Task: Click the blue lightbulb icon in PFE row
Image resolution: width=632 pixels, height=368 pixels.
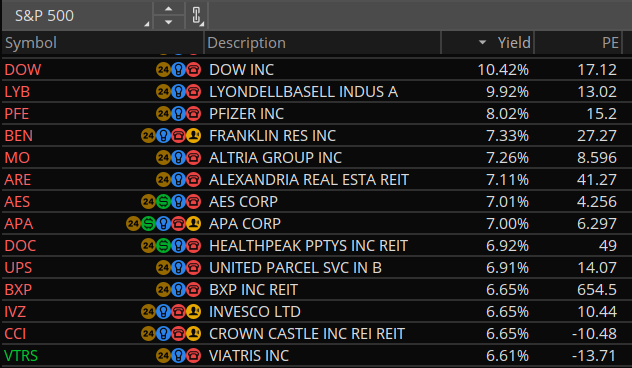Action: pyautogui.click(x=178, y=114)
